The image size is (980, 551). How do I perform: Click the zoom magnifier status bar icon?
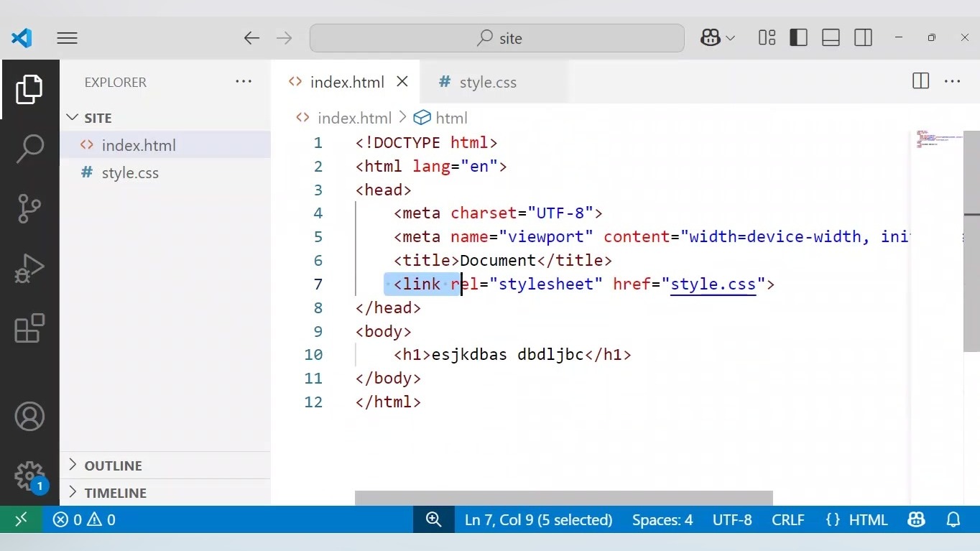[x=434, y=519]
